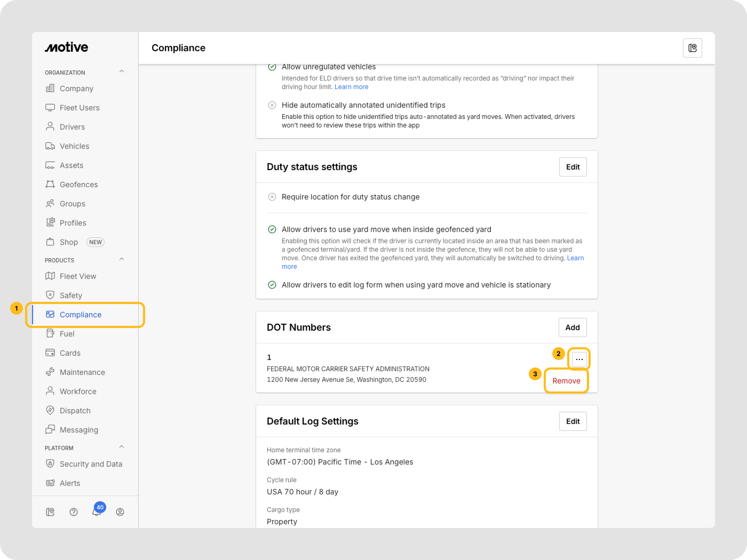Image resolution: width=747 pixels, height=560 pixels.
Task: Click the 'Hide automatically annotated unidentified trips' status icon
Action: click(x=272, y=105)
